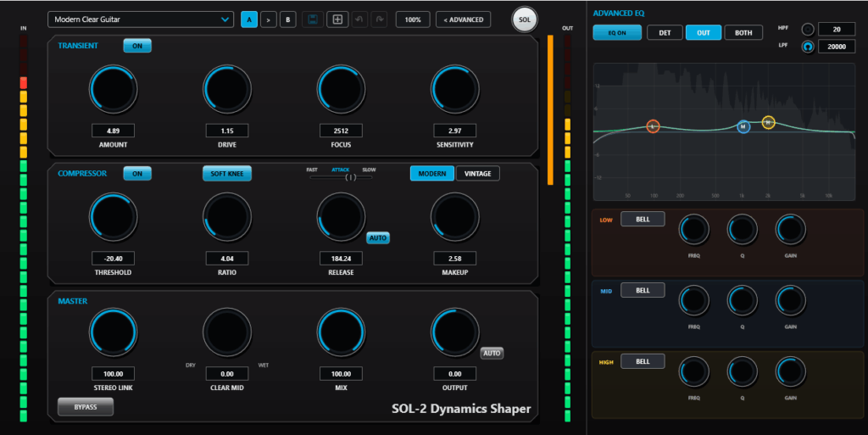This screenshot has width=868, height=435.
Task: Enable the HPF filter power icon
Action: tap(808, 30)
